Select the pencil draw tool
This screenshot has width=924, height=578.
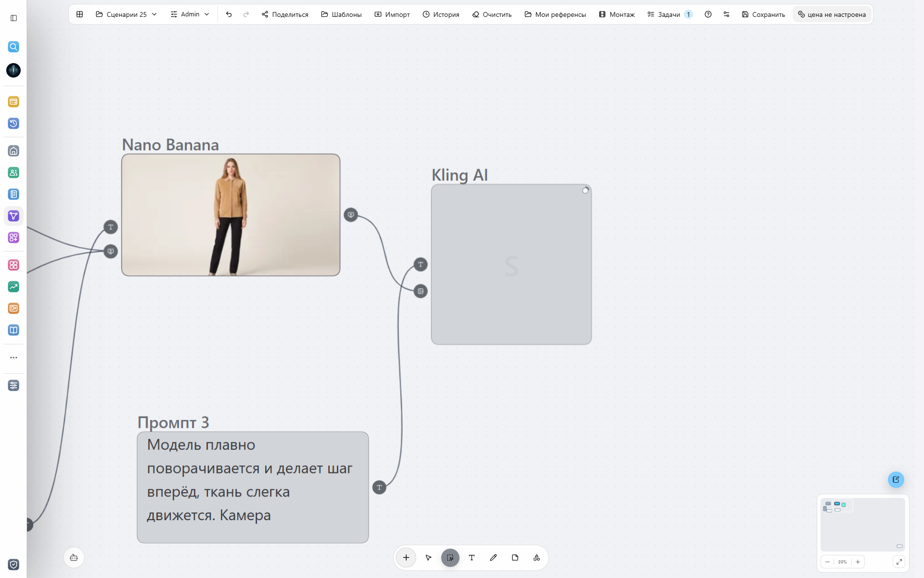click(493, 557)
